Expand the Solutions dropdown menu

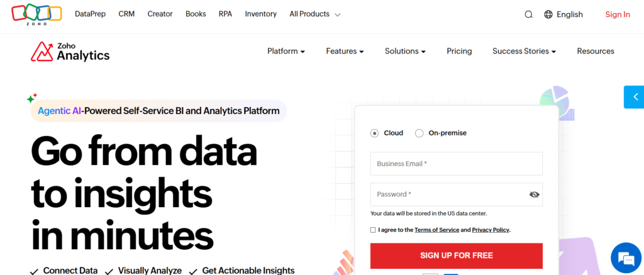405,52
